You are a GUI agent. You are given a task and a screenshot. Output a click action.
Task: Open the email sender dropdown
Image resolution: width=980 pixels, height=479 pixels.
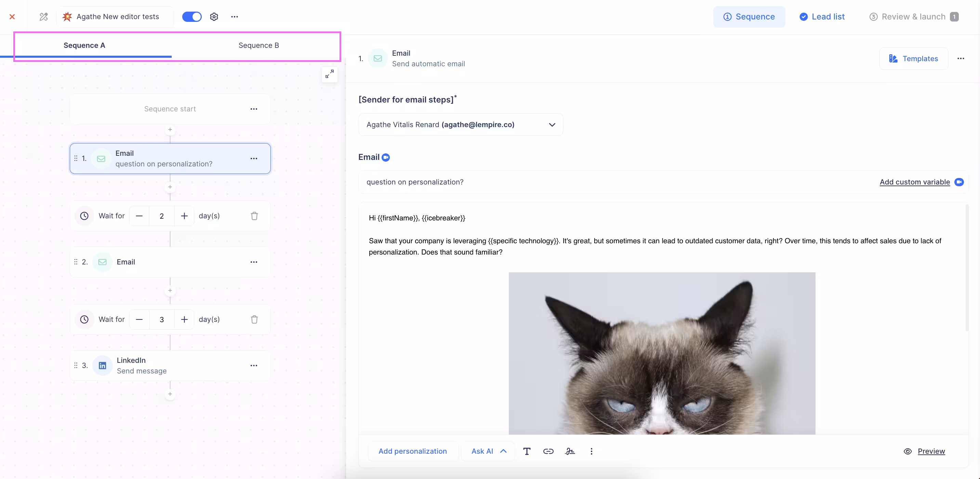click(x=460, y=125)
